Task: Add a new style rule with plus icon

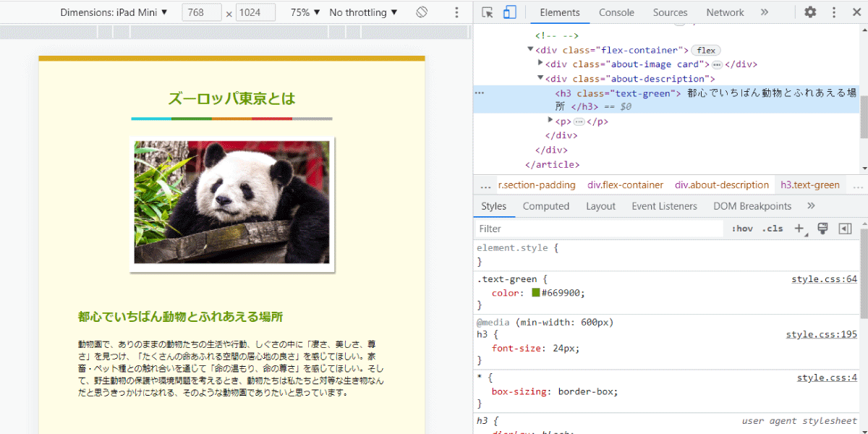Action: (x=800, y=229)
